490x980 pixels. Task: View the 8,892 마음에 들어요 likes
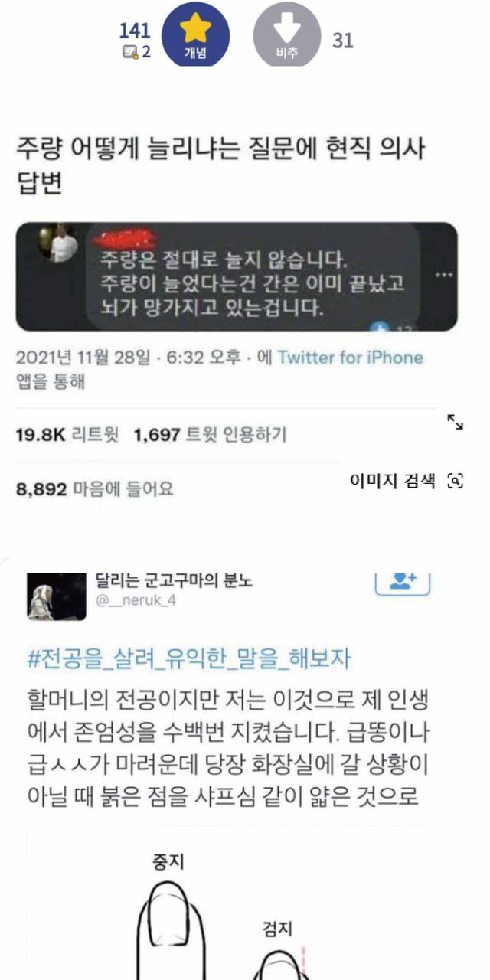click(94, 489)
